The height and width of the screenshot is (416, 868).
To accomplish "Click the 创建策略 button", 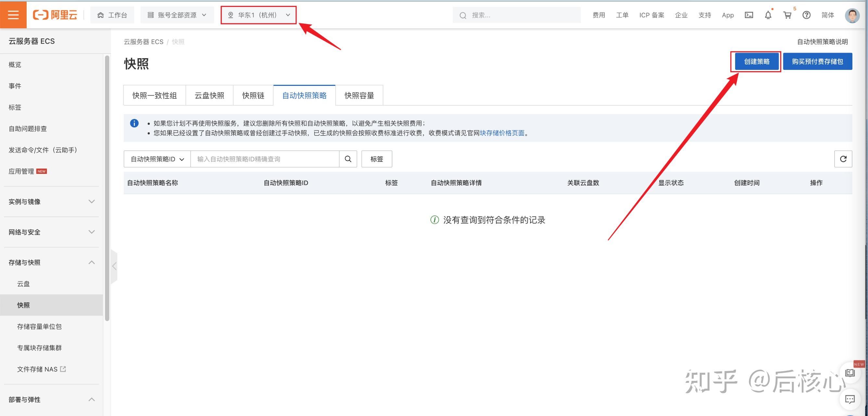I will [757, 61].
